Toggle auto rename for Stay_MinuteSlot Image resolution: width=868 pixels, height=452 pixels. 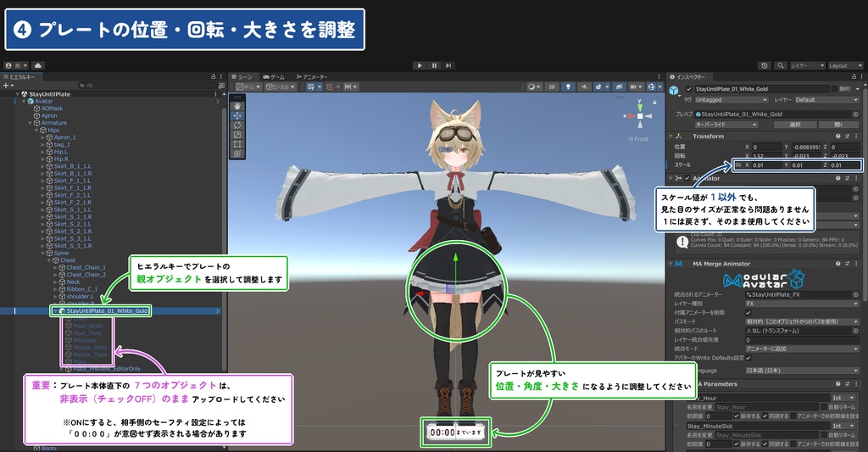coord(823,435)
